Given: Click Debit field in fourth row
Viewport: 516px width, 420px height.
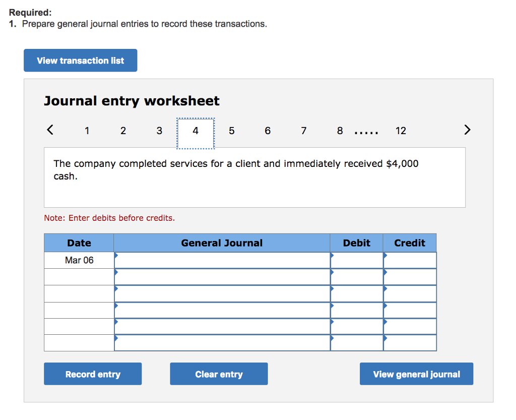Looking at the screenshot, I should pos(357,310).
